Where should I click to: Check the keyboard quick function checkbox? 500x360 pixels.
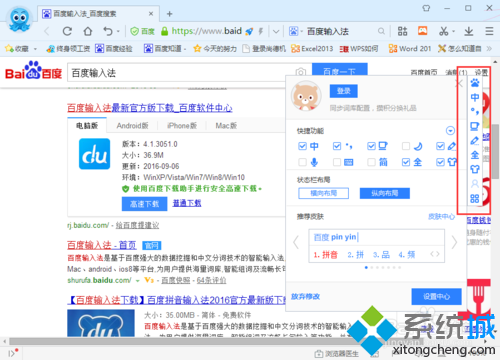[x=337, y=162]
